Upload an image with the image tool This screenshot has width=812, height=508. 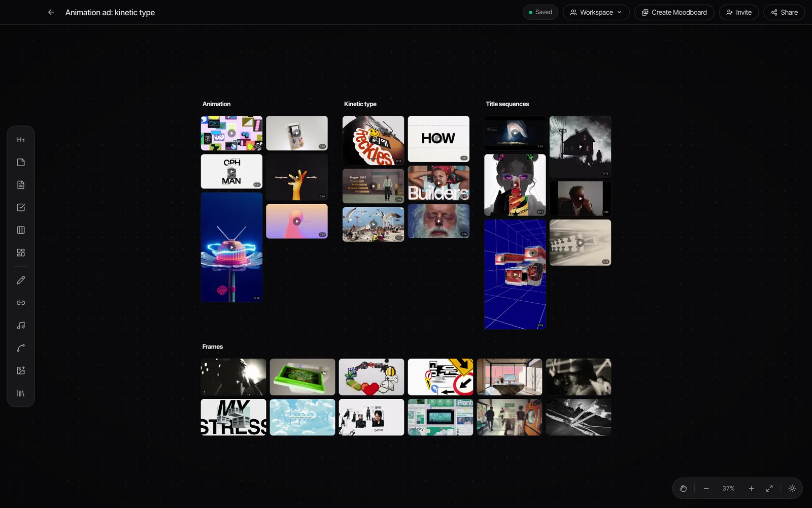click(21, 371)
